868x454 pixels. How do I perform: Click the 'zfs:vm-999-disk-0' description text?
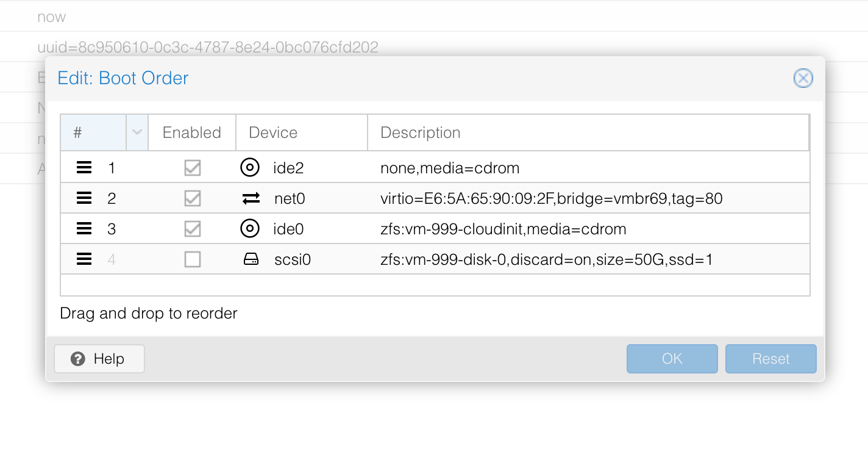547,260
